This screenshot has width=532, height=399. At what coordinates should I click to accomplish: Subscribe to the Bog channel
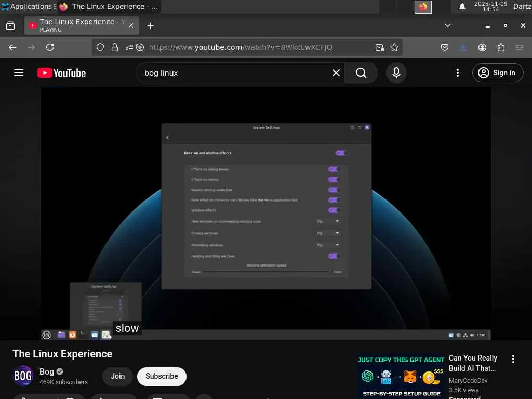pos(162,376)
